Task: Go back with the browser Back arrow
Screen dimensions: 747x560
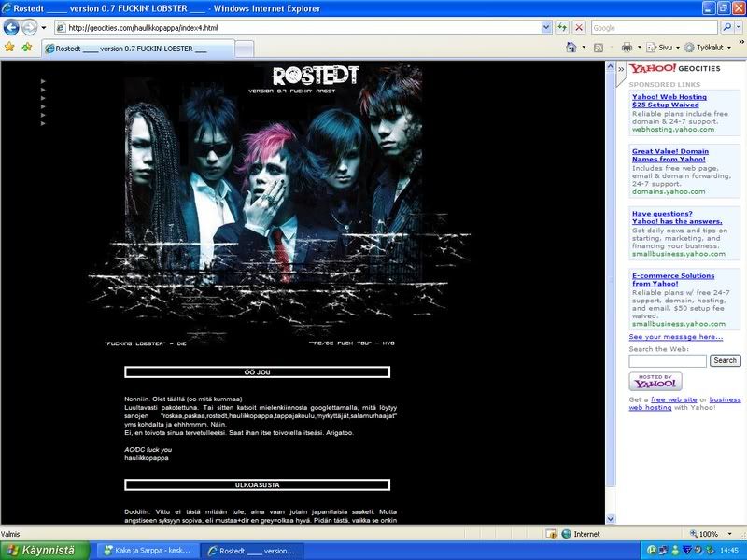Action: click(x=11, y=28)
